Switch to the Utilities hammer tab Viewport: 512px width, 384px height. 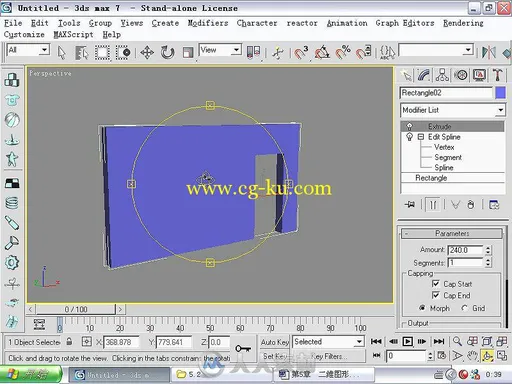[x=498, y=75]
